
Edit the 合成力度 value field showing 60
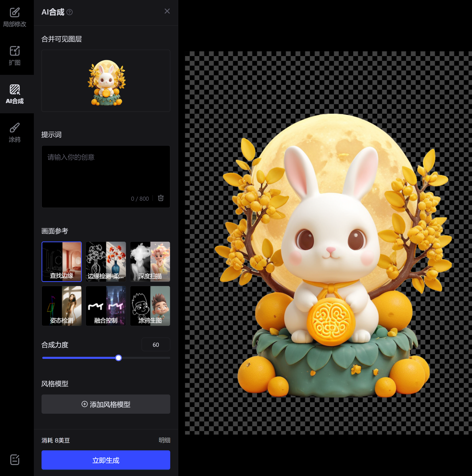pos(156,345)
